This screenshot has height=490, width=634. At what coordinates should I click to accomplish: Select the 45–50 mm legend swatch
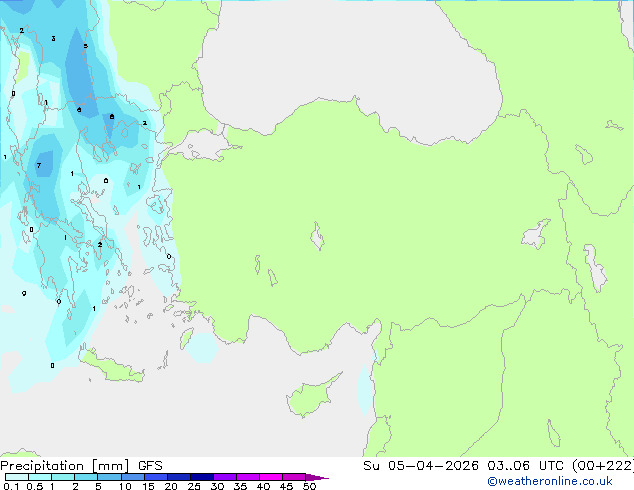click(294, 477)
